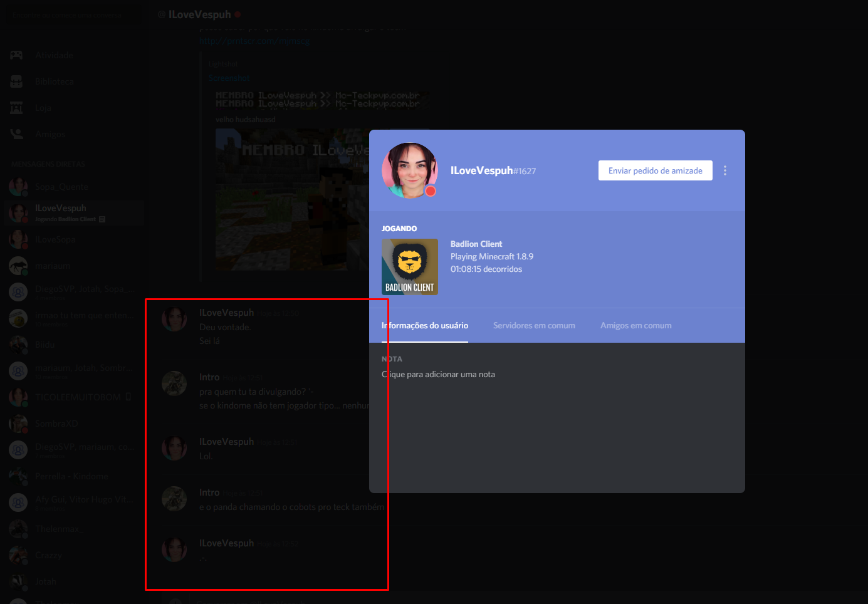The width and height of the screenshot is (868, 604).
Task: Open Amigos via the friends icon
Action: coord(16,134)
